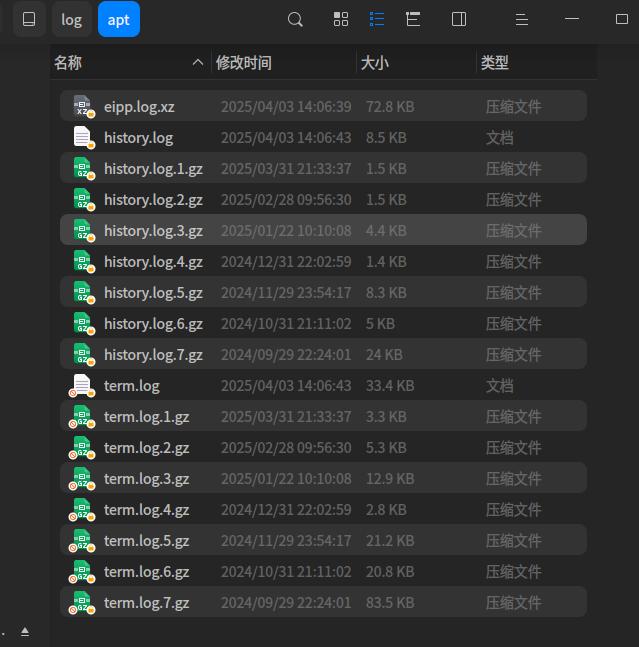Select the apt breadcrumb
This screenshot has height=647, width=639.
119,19
